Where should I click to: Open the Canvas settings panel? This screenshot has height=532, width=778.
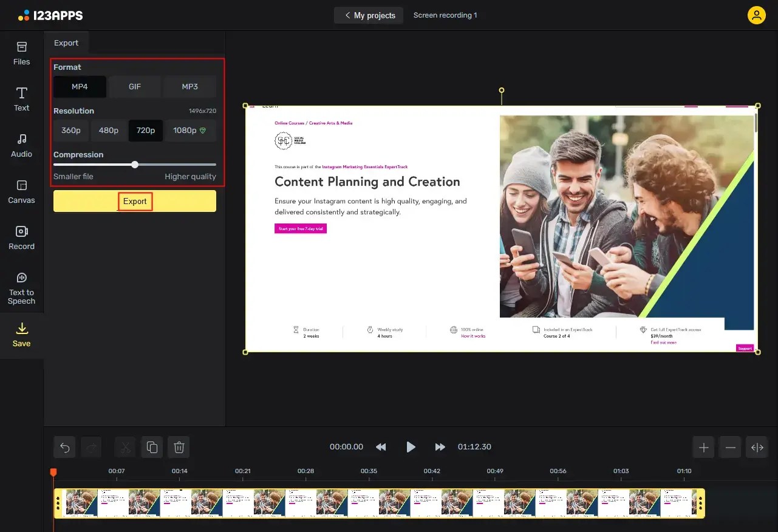21,191
